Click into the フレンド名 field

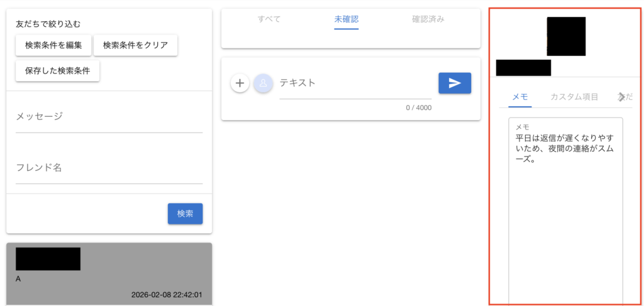pos(109,168)
